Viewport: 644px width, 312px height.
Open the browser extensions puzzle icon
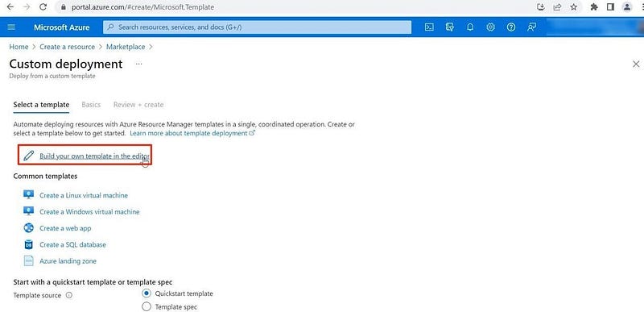(x=594, y=7)
